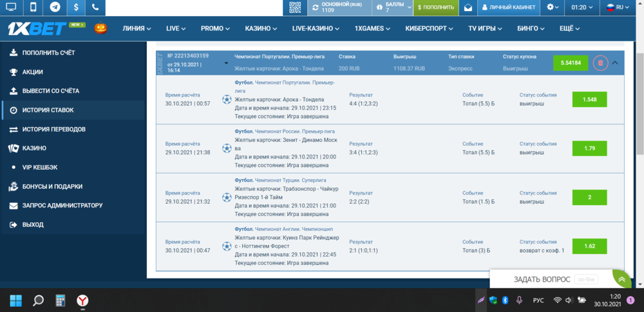The image size is (644, 312).
Task: Open Чемпионат Турции. Суперлига link
Action: (x=291, y=180)
